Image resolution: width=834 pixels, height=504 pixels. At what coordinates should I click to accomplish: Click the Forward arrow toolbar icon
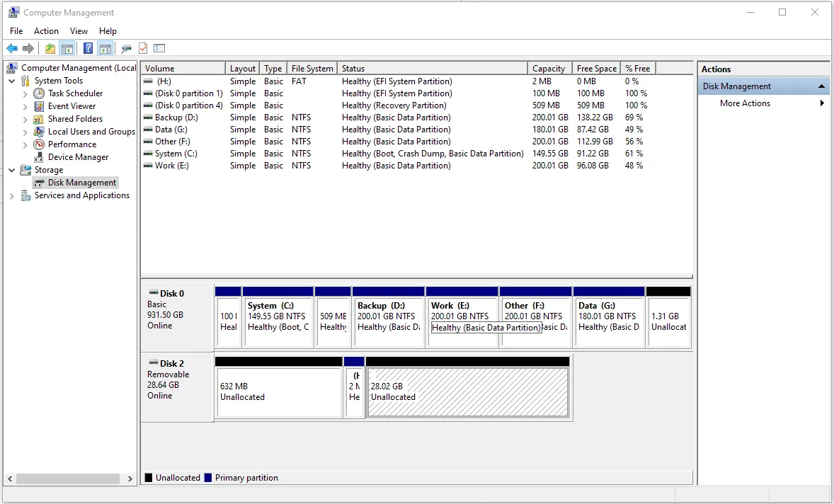[28, 48]
